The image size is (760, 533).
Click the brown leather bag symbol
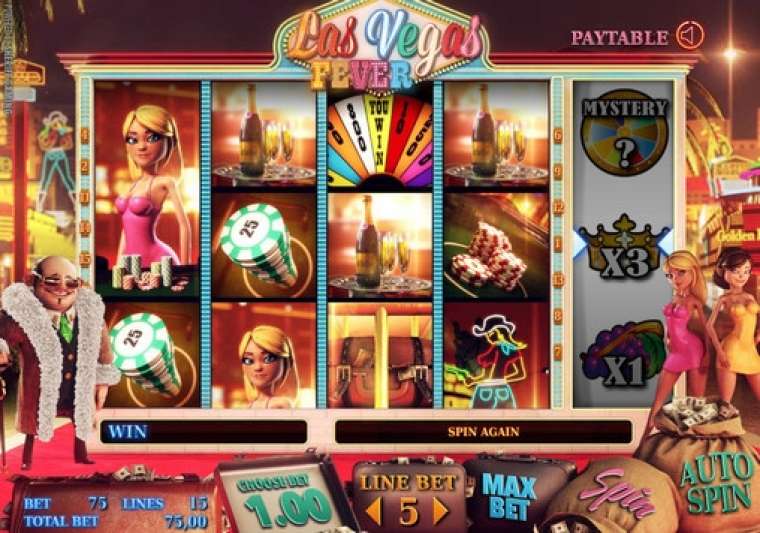pyautogui.click(x=380, y=355)
